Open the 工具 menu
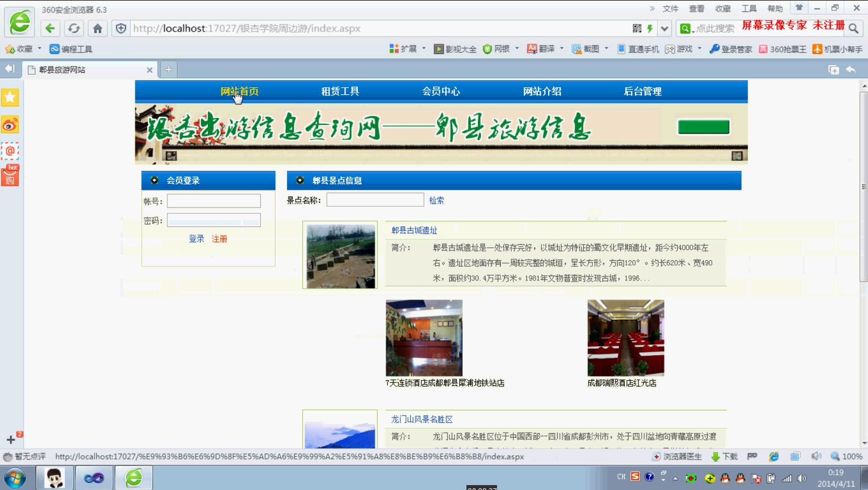Viewport: 868px width, 490px height. tap(749, 9)
